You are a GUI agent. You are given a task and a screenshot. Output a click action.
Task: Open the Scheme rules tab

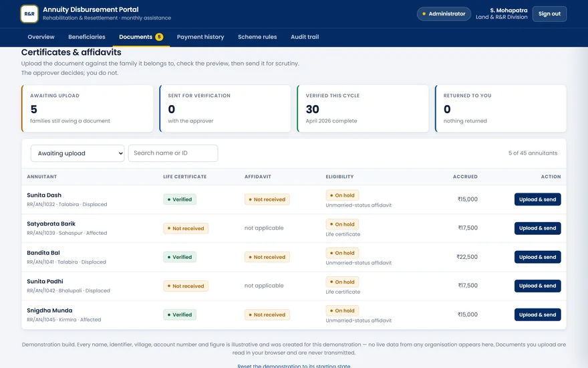(257, 37)
